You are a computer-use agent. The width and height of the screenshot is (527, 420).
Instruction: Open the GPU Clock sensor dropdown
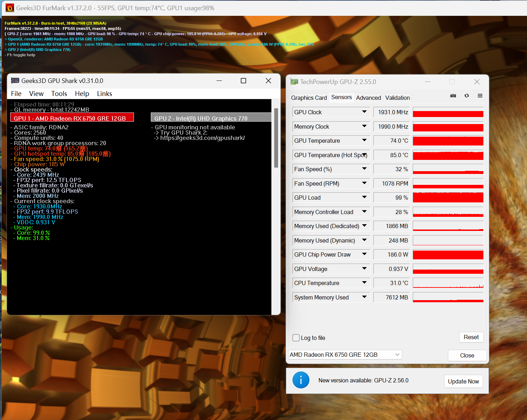[365, 112]
